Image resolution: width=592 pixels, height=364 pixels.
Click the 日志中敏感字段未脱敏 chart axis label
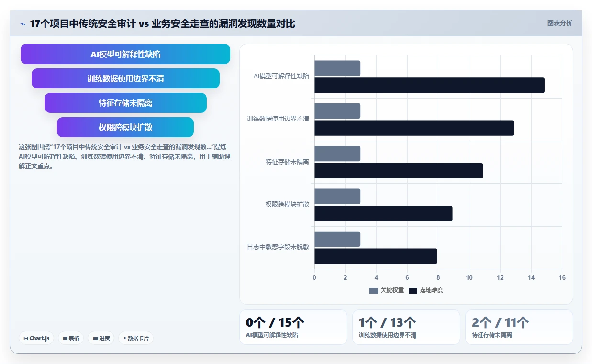(x=278, y=247)
